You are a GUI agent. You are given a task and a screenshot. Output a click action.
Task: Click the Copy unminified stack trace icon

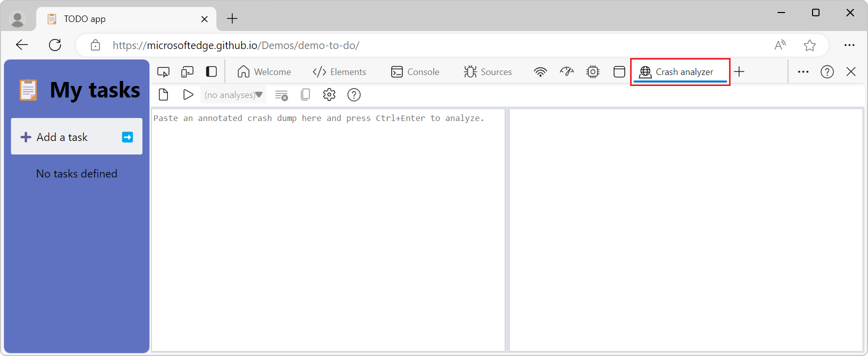click(305, 95)
